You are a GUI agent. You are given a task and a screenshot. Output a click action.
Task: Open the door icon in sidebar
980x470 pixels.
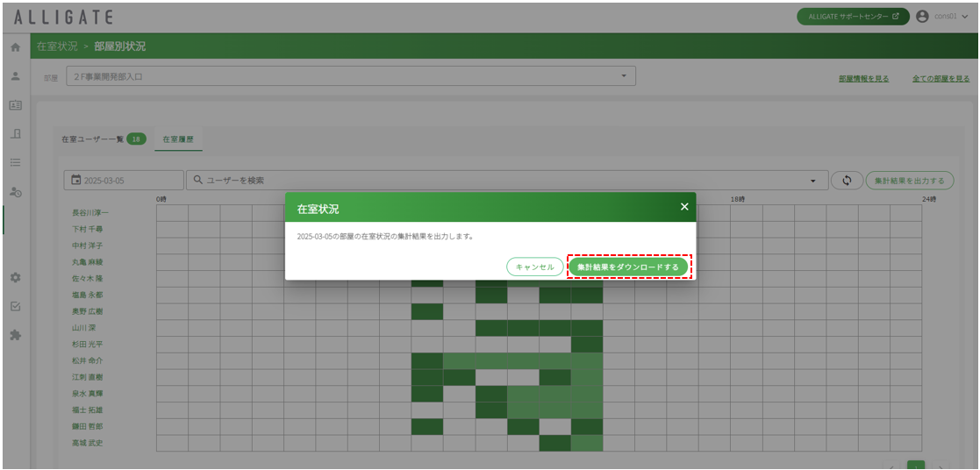click(16, 133)
